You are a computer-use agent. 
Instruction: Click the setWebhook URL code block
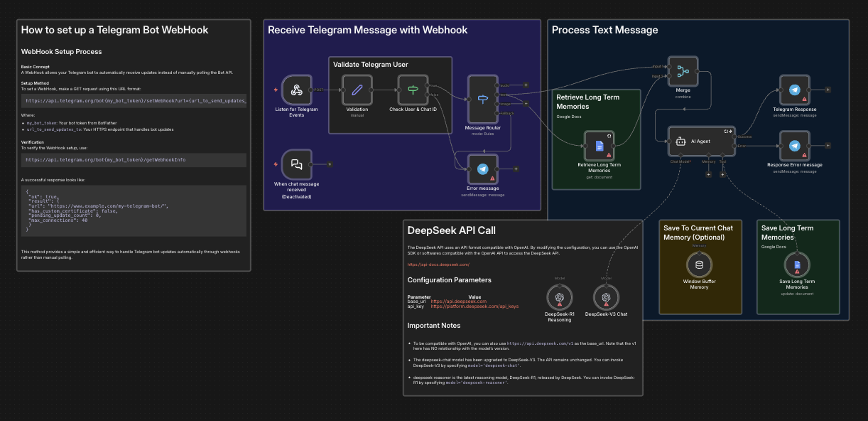[134, 101]
